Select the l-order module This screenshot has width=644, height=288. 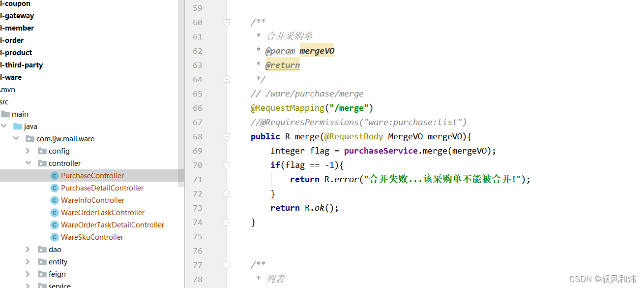click(x=12, y=40)
